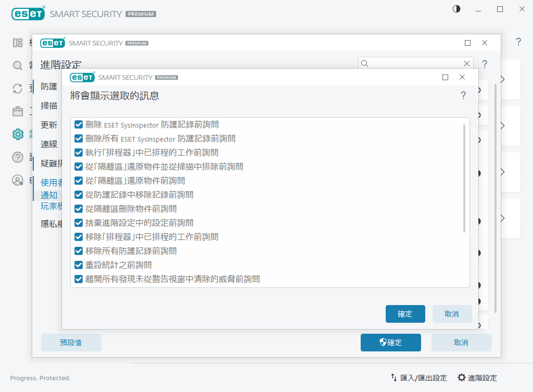Close the 將會顯示選取的訊息 dialog
533x392 pixels.
[462, 77]
